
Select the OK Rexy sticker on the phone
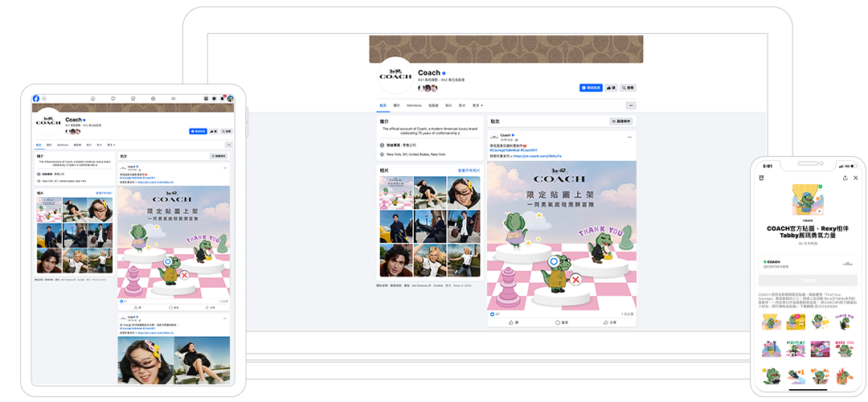pyautogui.click(x=821, y=322)
